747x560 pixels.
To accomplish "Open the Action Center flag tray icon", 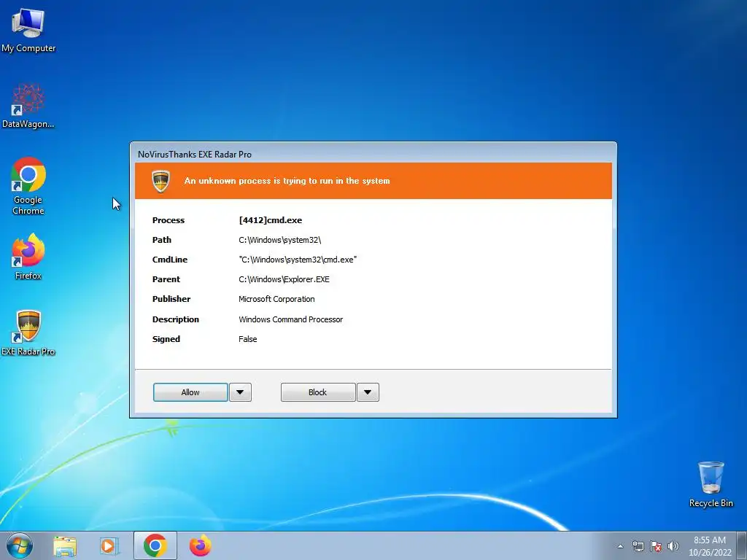I will pos(656,546).
